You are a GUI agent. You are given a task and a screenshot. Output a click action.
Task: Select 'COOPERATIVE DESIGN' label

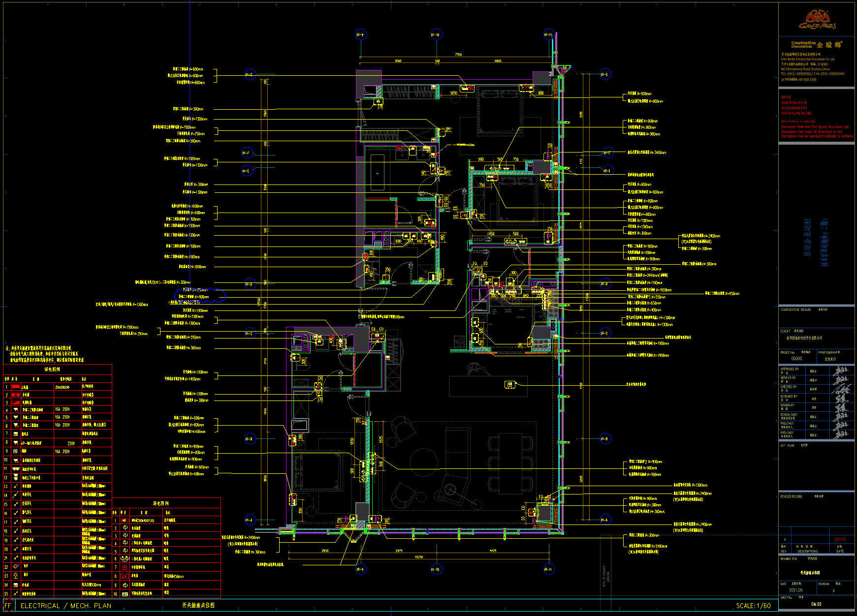795,310
